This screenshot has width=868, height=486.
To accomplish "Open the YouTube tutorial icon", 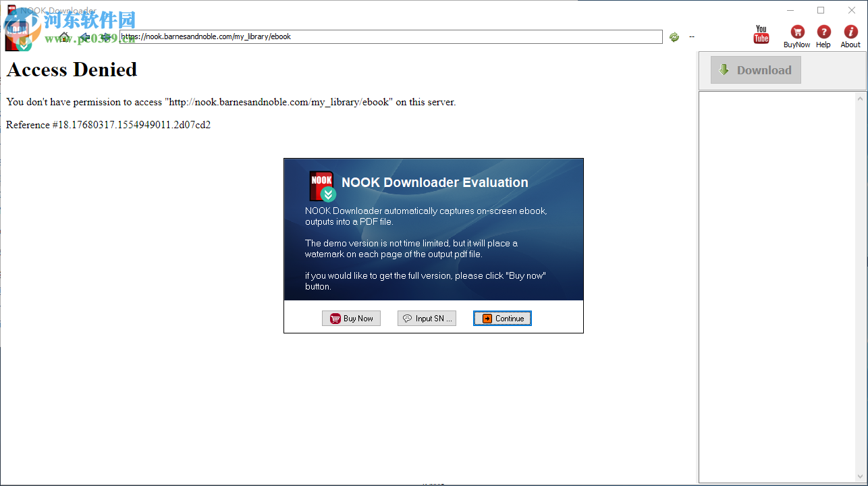I will point(761,34).
